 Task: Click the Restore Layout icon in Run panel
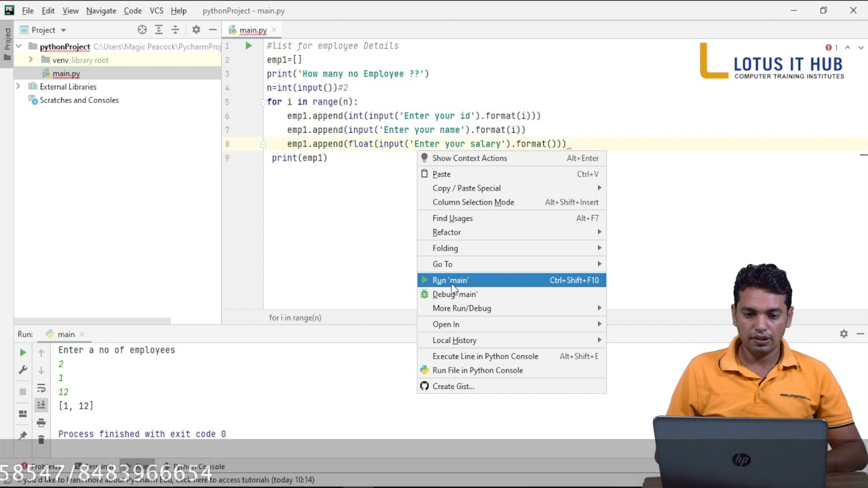[22, 413]
